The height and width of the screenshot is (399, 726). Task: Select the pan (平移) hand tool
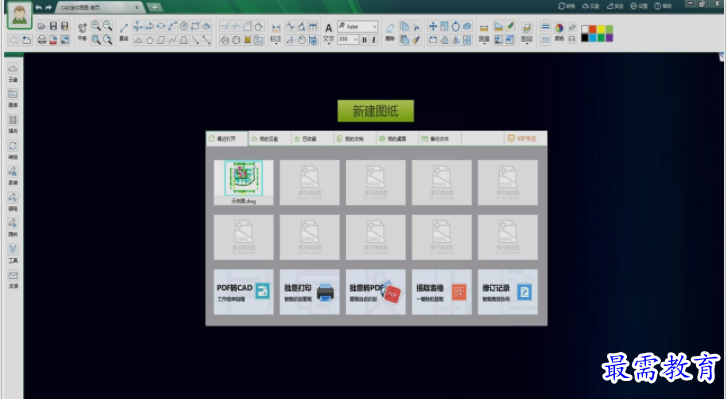coord(82,31)
